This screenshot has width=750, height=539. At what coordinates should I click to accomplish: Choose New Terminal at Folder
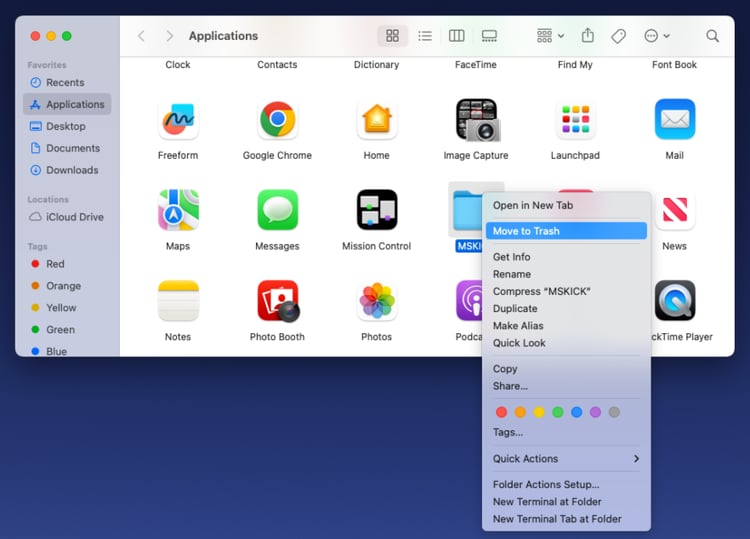tap(566, 502)
